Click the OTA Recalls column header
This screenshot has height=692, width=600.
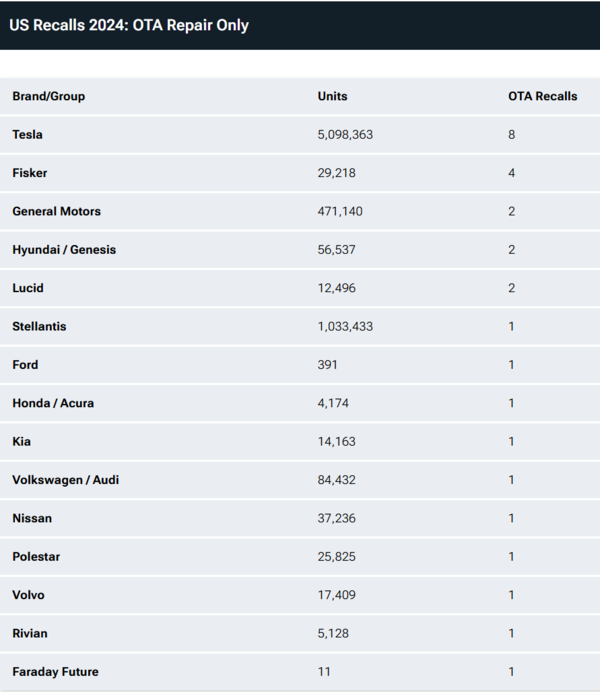[x=542, y=97]
